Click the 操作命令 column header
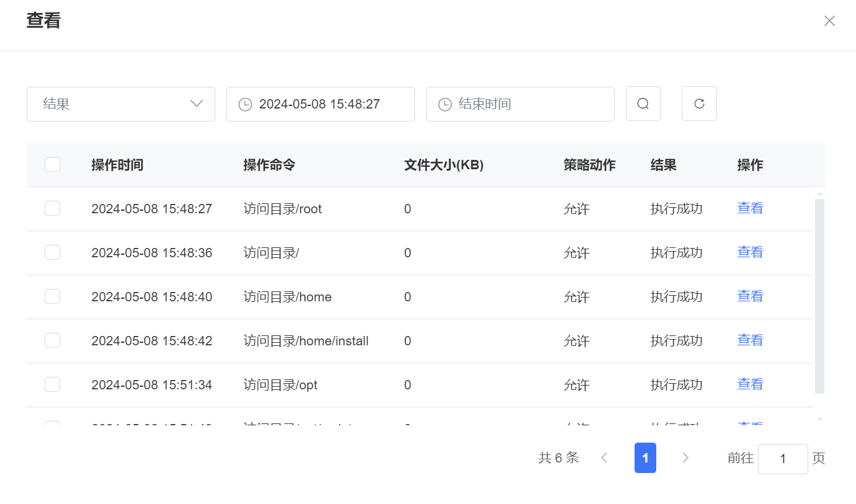Screen dimensions: 856x504 coord(269,165)
